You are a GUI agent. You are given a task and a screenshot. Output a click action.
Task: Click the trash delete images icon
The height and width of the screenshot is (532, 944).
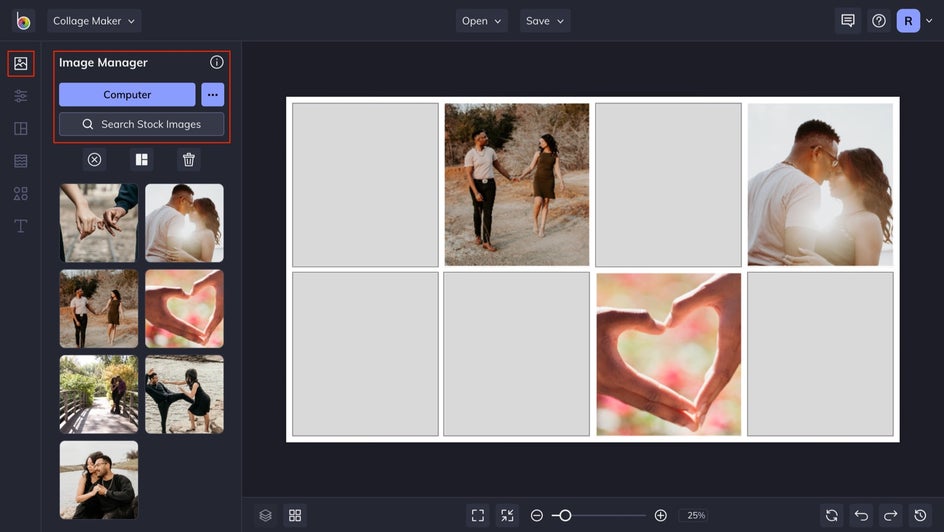[188, 159]
